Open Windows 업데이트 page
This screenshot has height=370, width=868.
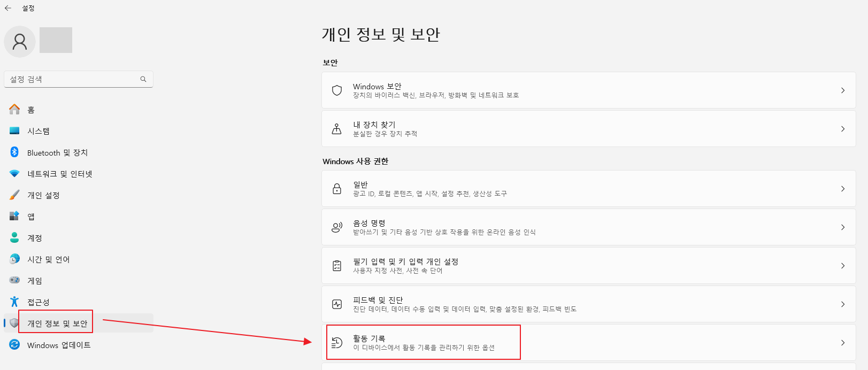coord(79,345)
